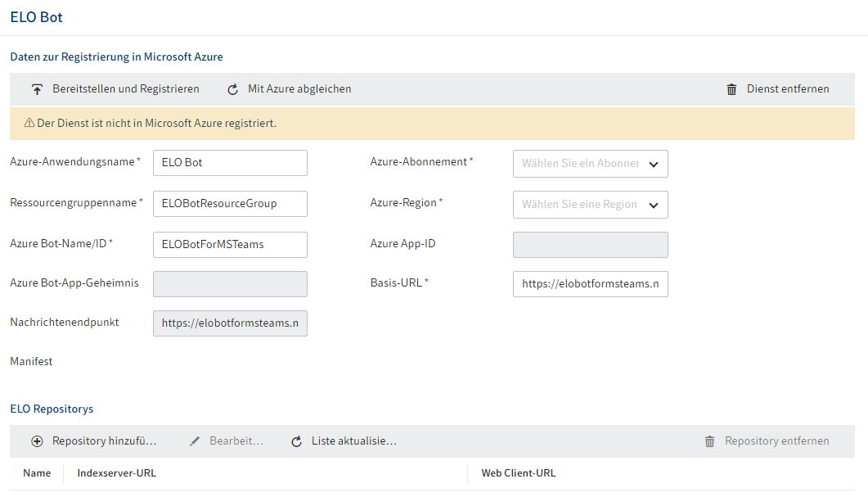Click the Name column header
The image size is (868, 497).
pyautogui.click(x=37, y=473)
